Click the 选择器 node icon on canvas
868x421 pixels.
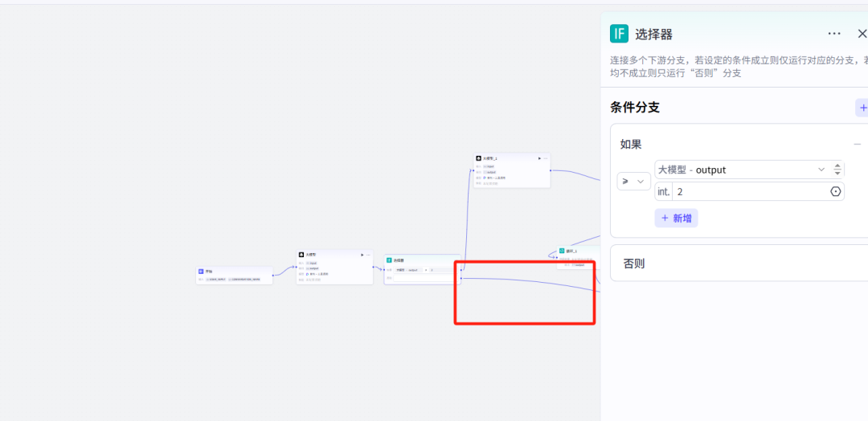click(x=389, y=260)
